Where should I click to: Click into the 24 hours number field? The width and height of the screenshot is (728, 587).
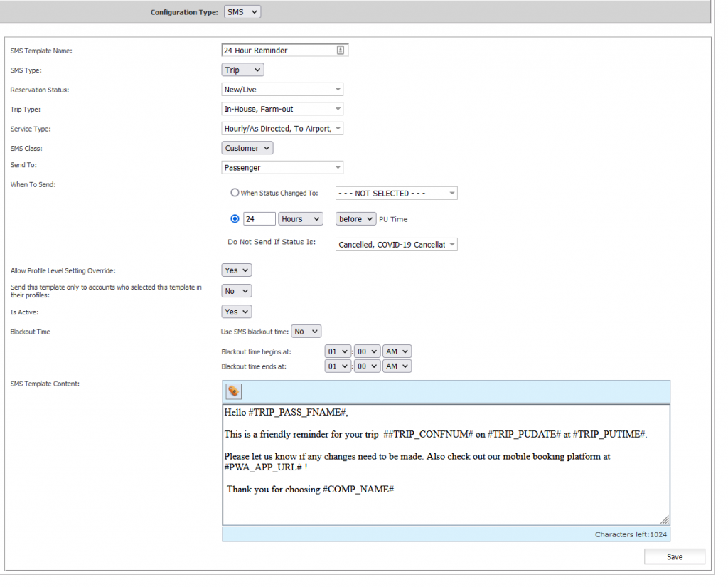click(259, 219)
